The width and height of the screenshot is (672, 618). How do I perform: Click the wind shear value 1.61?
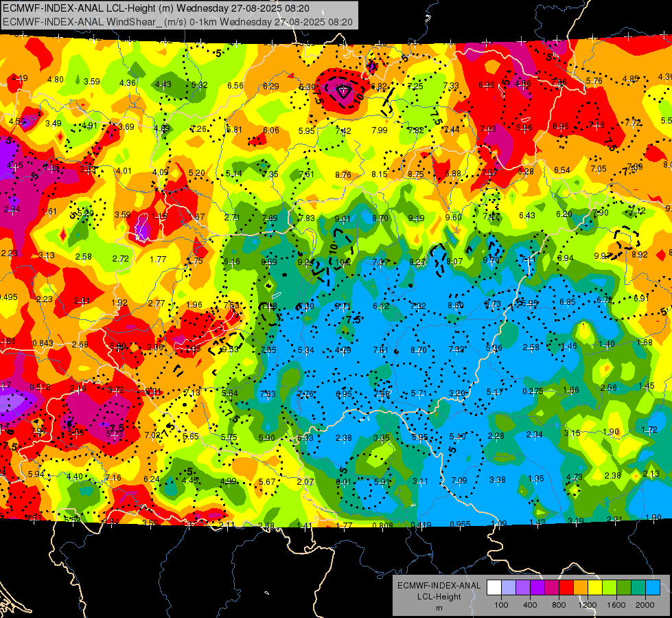pos(49,211)
